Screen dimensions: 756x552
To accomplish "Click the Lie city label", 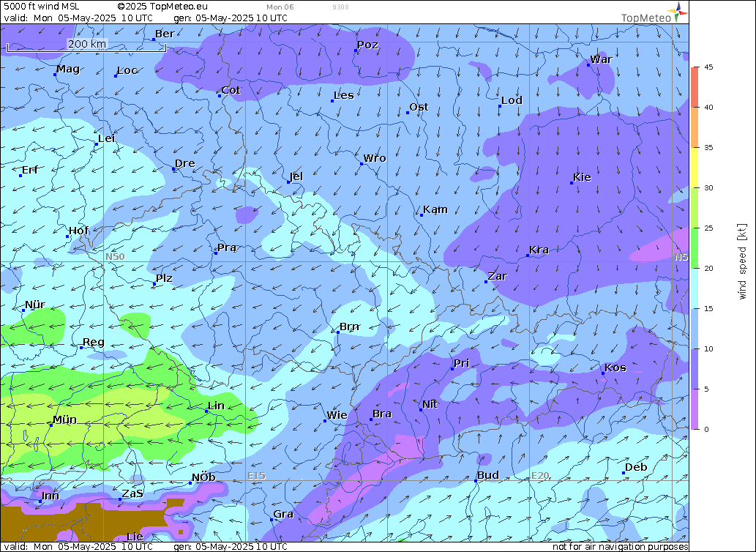I will (135, 537).
